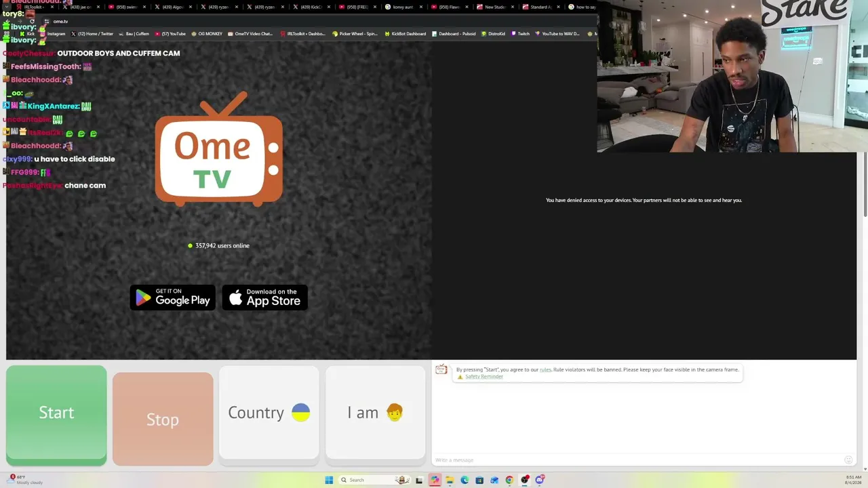This screenshot has width=868, height=488.
Task: Click the site info icon beside ome.tv
Action: (x=46, y=21)
